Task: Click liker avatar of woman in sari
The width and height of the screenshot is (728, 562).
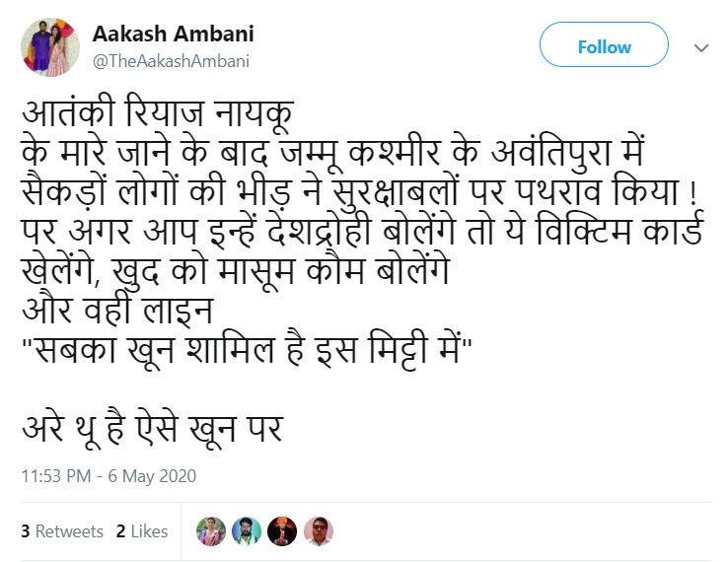Action: 211,531
